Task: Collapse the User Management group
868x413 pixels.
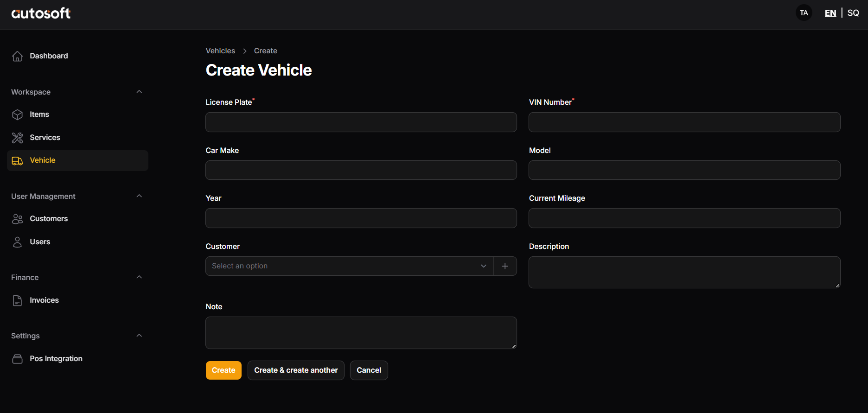Action: (x=139, y=196)
